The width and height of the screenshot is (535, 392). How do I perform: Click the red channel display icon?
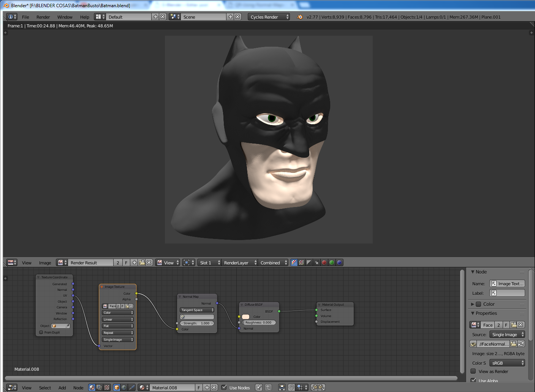point(324,262)
